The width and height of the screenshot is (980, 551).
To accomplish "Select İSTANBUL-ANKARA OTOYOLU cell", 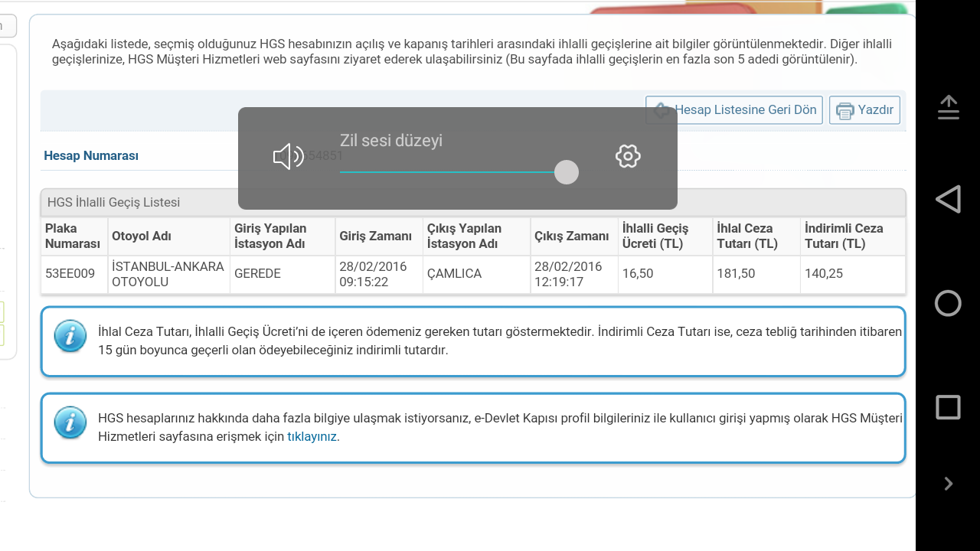I will [x=168, y=274].
